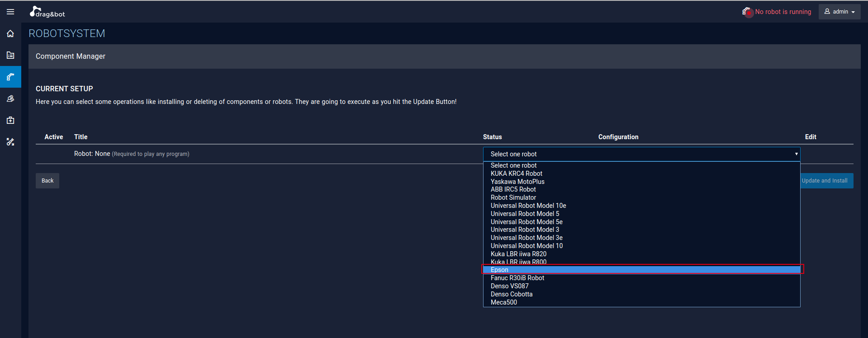The height and width of the screenshot is (338, 868).
Task: Select Denso Cobotta option
Action: point(641,294)
